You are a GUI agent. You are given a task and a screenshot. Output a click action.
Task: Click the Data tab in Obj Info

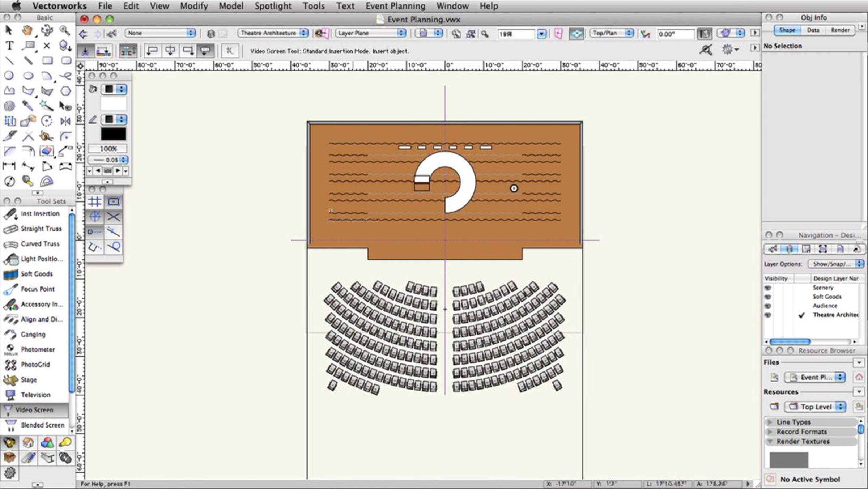coord(813,30)
